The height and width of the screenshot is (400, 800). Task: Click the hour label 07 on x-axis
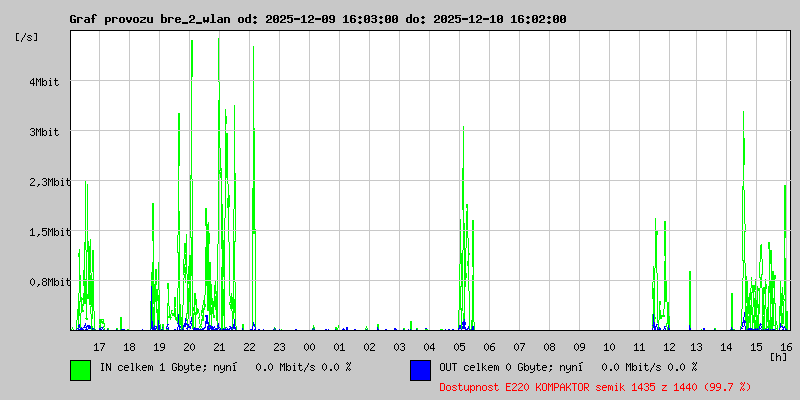pyautogui.click(x=519, y=347)
